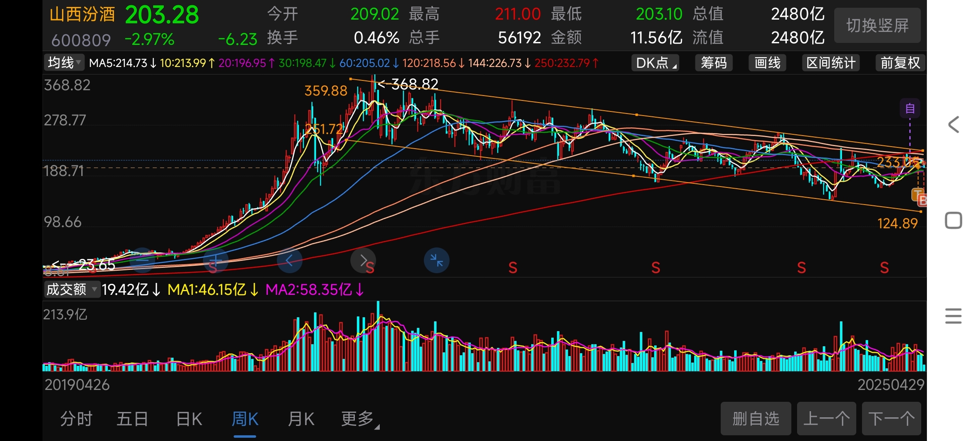Activate the 画线 drawing tool
Screen dimensions: 980x441
(767, 63)
